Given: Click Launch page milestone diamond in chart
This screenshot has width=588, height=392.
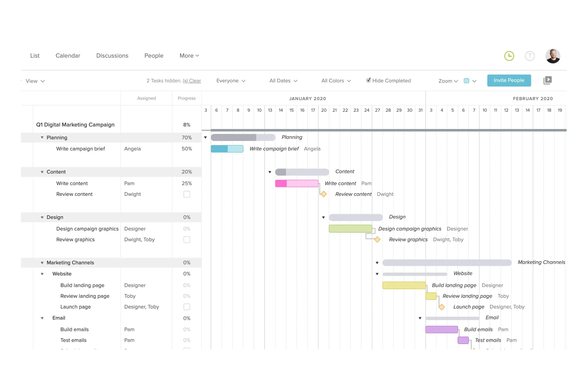Looking at the screenshot, I should [x=441, y=307].
